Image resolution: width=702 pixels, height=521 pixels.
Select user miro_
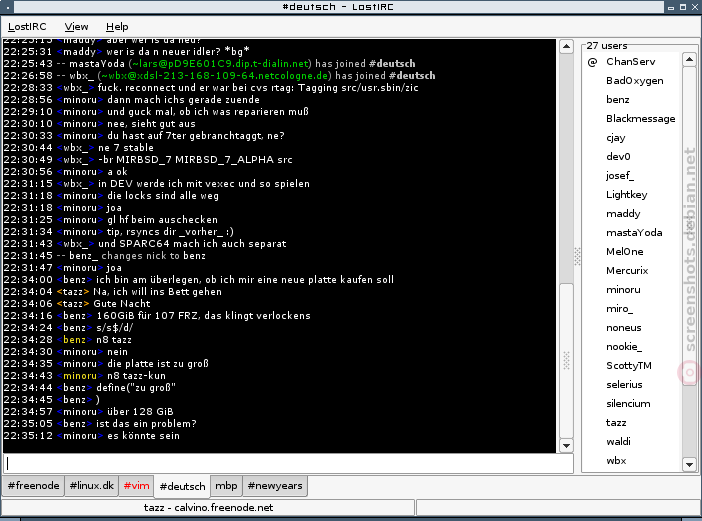point(619,308)
